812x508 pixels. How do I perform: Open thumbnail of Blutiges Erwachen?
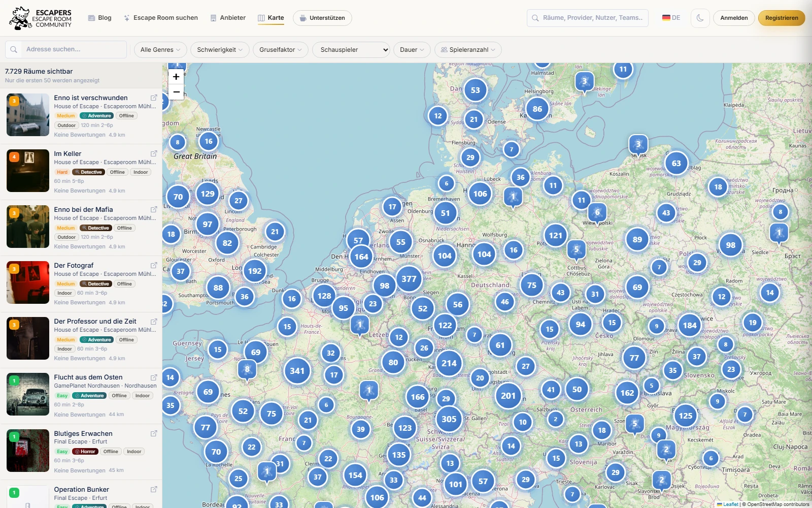click(28, 451)
